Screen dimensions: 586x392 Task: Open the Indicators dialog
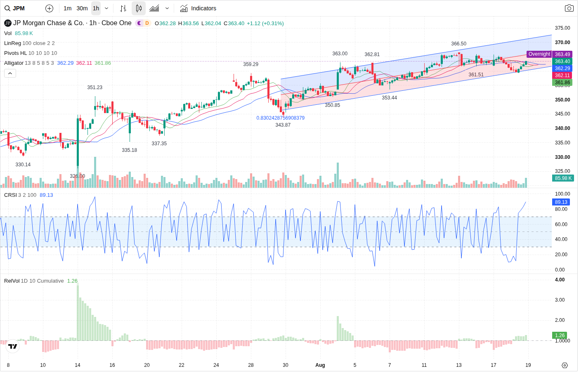point(198,8)
